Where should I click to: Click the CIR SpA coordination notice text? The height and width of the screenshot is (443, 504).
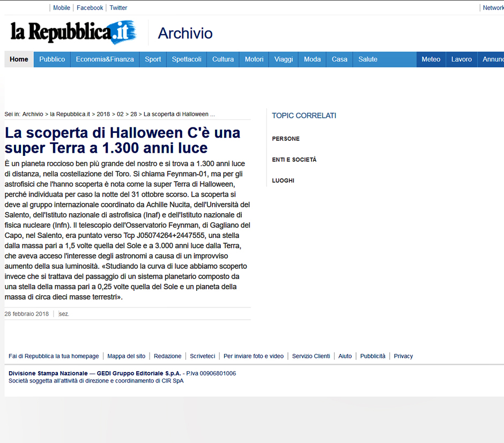point(96,381)
